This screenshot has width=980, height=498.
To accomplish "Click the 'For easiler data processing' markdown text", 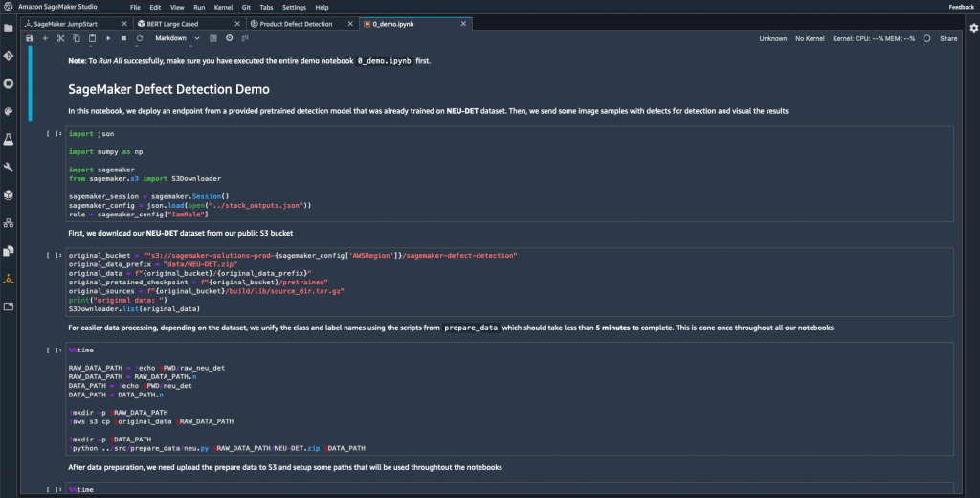I will click(x=451, y=328).
